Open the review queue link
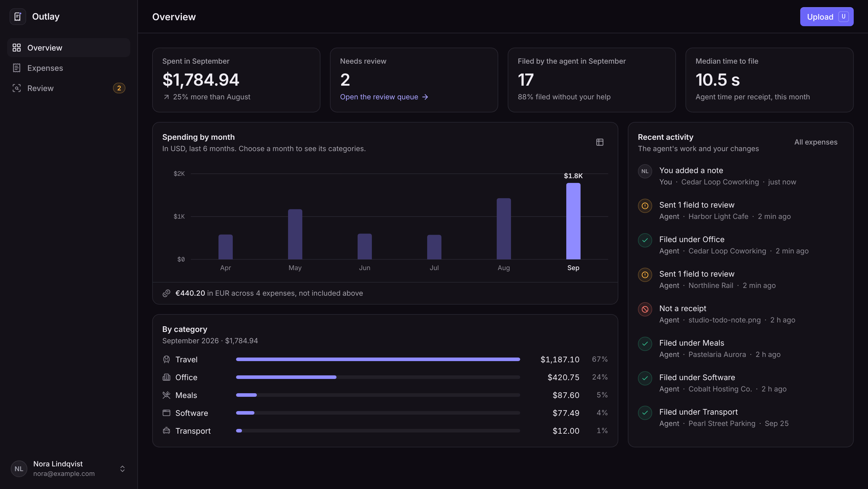868x489 pixels. point(384,97)
